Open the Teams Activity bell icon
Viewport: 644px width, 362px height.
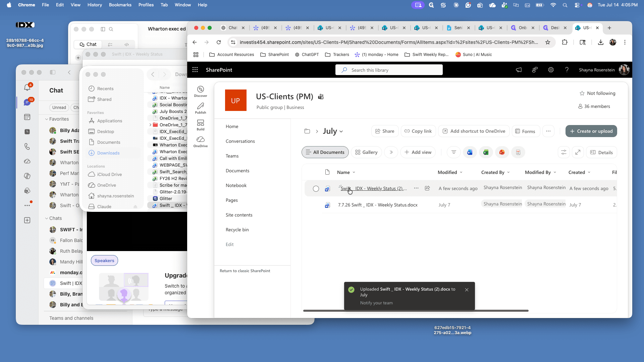pos(27,87)
